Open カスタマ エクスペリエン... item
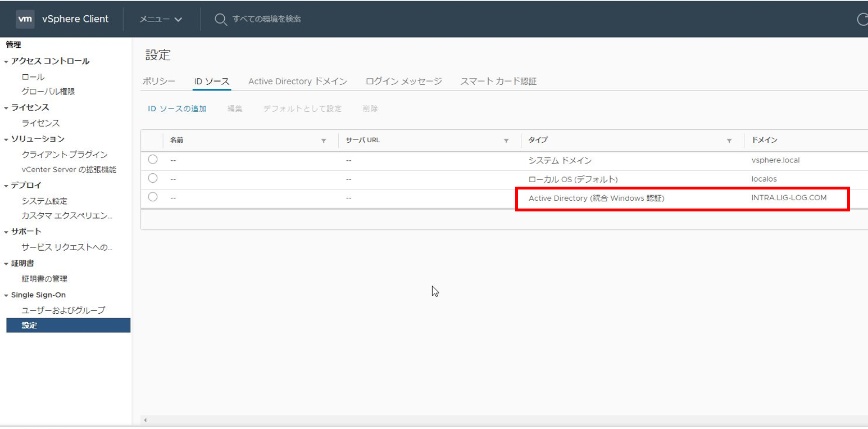The height and width of the screenshot is (429, 868). (x=67, y=215)
